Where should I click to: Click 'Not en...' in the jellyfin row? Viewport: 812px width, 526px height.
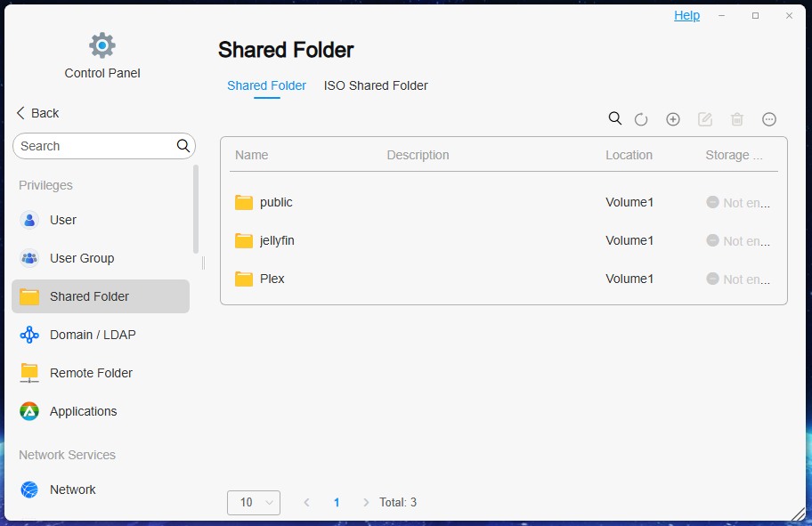(747, 241)
